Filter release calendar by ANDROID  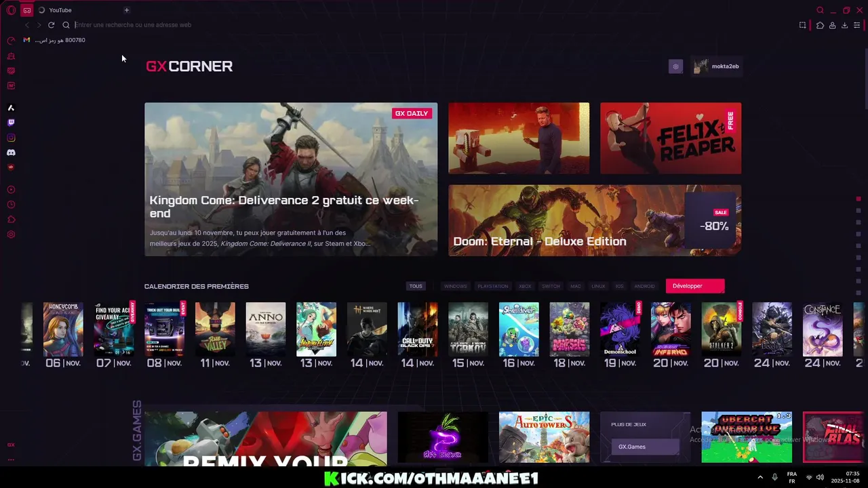[644, 286]
